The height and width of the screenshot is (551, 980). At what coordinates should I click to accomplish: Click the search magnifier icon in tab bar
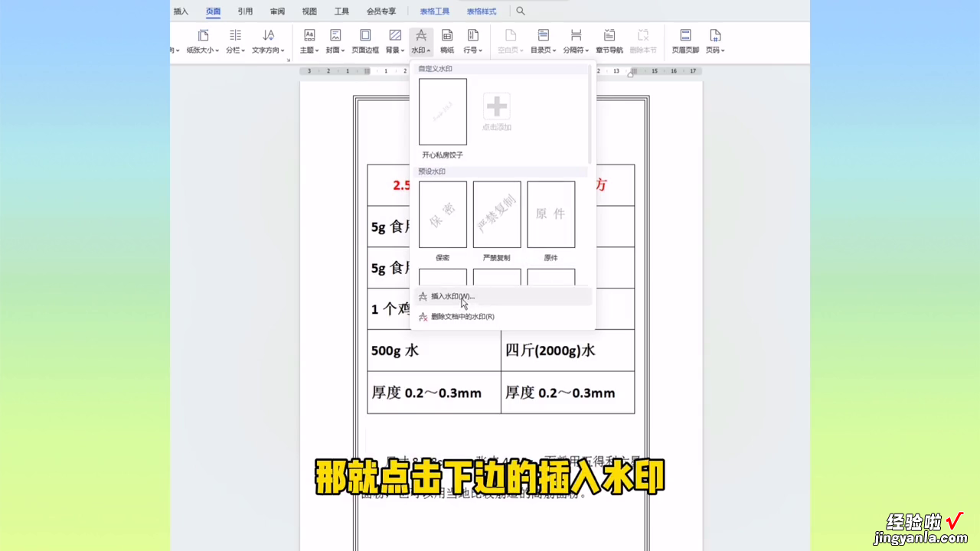click(521, 11)
